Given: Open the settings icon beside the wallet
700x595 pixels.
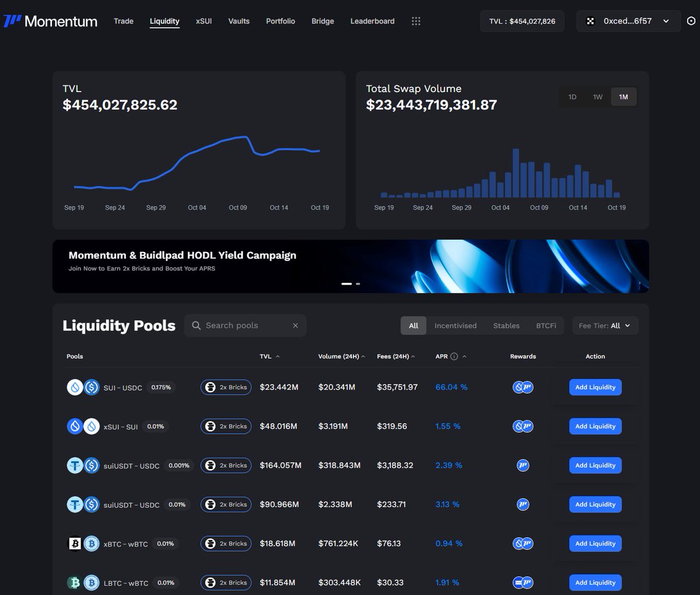Looking at the screenshot, I should click(691, 21).
